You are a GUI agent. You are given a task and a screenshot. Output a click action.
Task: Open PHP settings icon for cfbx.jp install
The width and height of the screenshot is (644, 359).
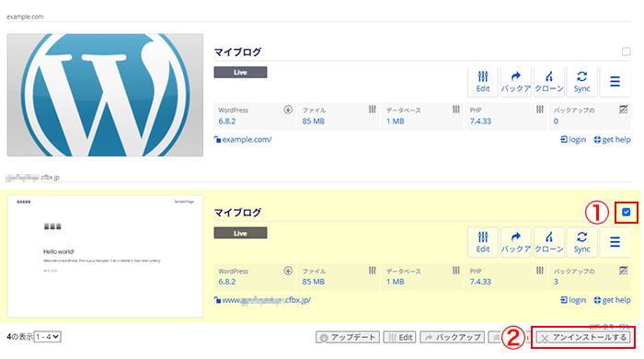(540, 271)
